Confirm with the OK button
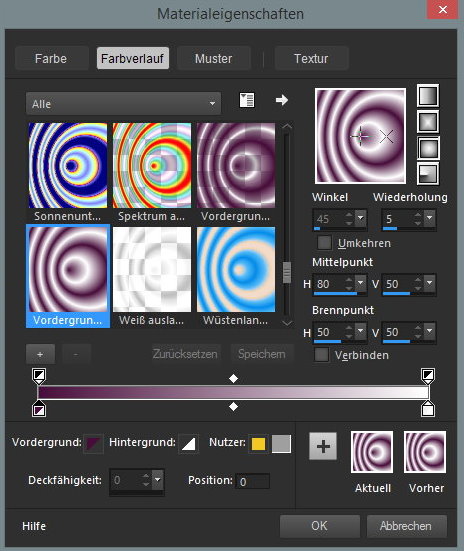Viewport: 464px width, 551px height. (x=320, y=526)
